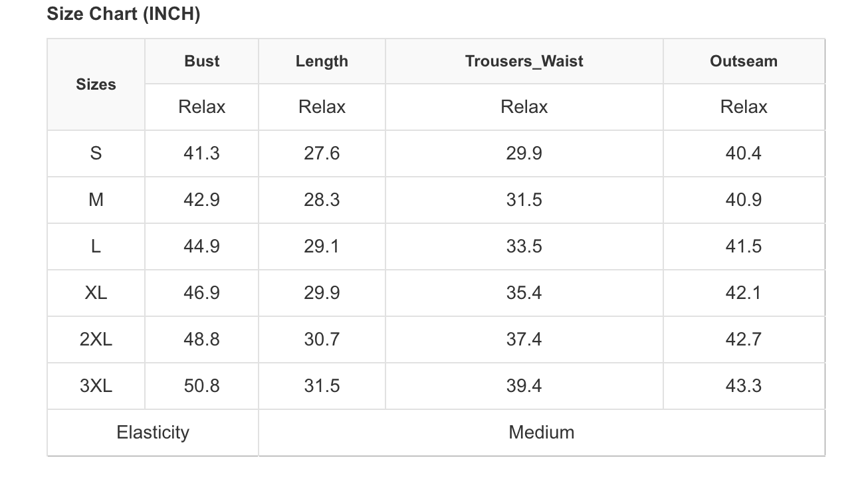Click the Trousers_Waist column header

pyautogui.click(x=524, y=61)
